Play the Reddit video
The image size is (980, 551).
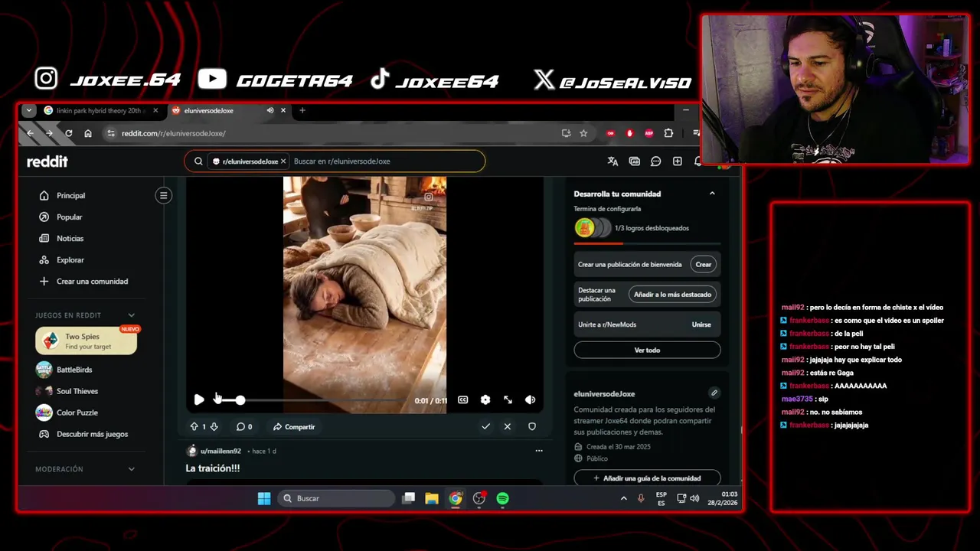tap(199, 399)
